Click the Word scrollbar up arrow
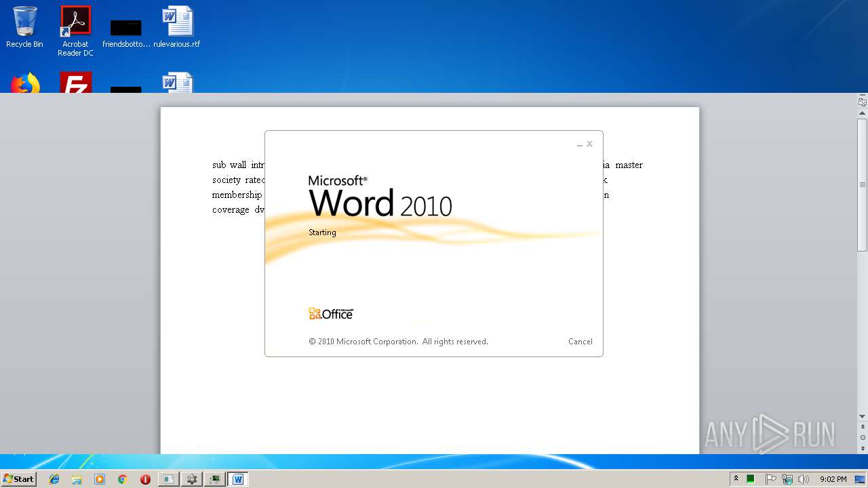Screen dimensions: 868x488 point(863,114)
